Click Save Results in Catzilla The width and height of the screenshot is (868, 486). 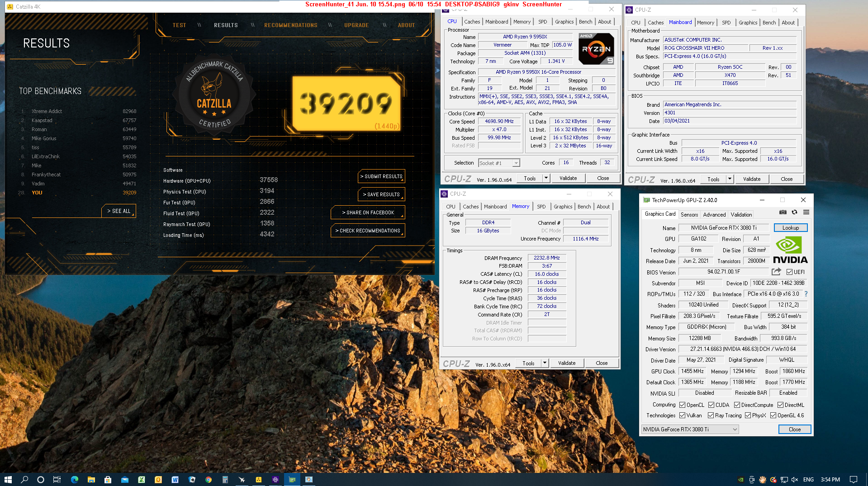[x=381, y=194]
